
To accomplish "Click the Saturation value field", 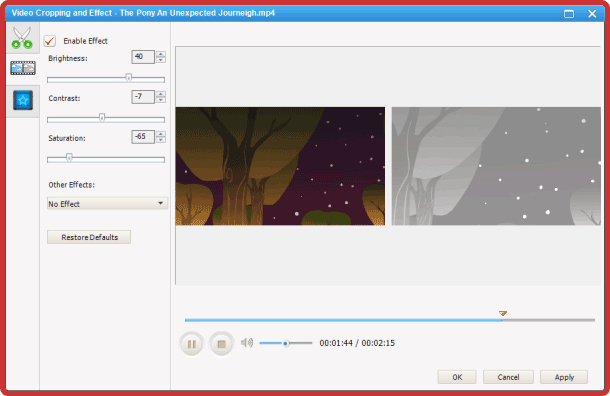I will point(143,137).
